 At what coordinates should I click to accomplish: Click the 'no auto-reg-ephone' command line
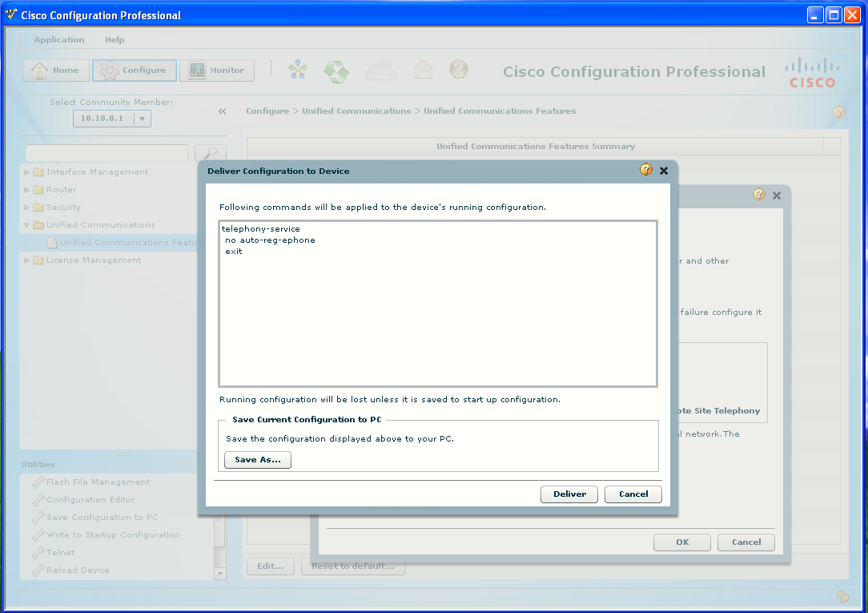(270, 240)
